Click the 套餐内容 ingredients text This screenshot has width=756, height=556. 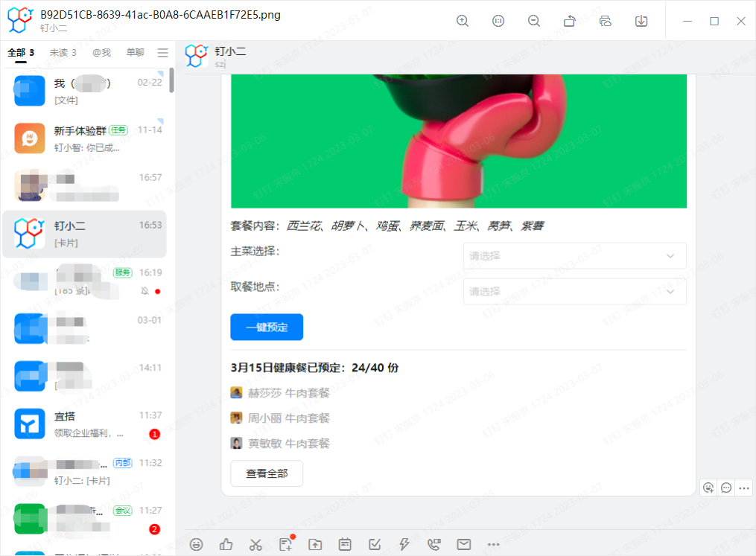pos(387,226)
